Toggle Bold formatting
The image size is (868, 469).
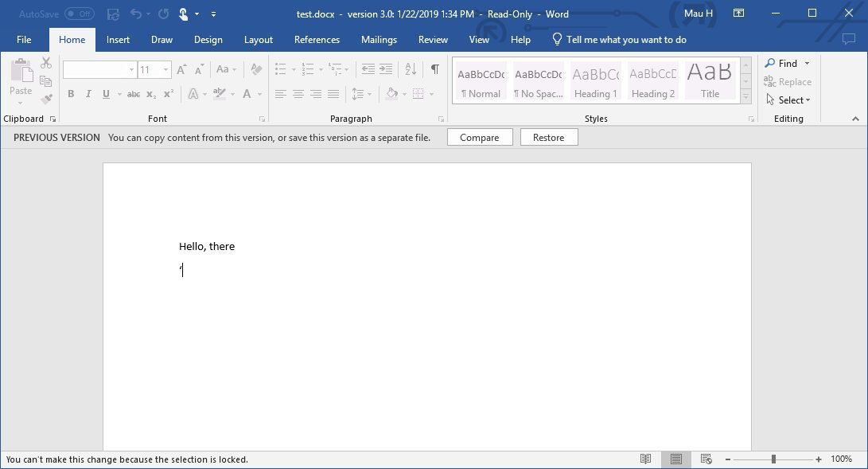pyautogui.click(x=71, y=94)
